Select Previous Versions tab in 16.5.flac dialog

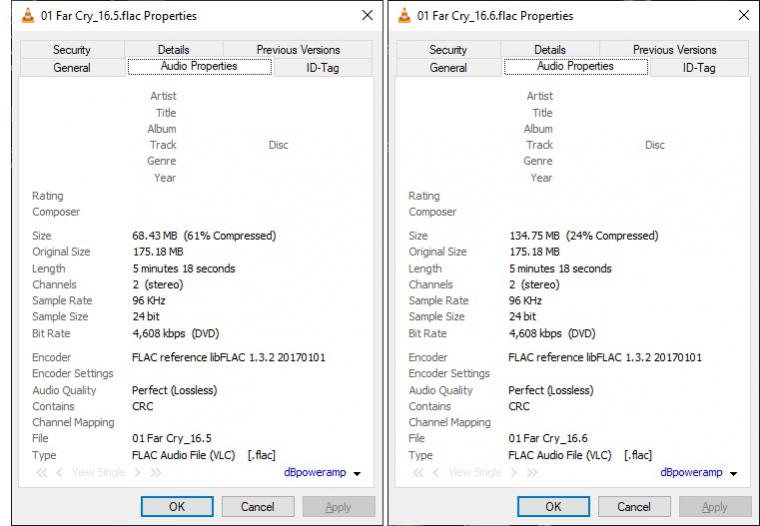[x=298, y=50]
